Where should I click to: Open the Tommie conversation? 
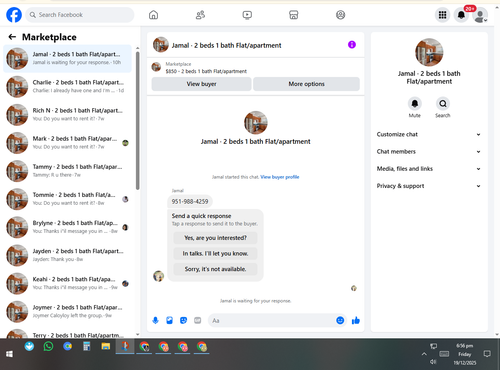coord(67,199)
